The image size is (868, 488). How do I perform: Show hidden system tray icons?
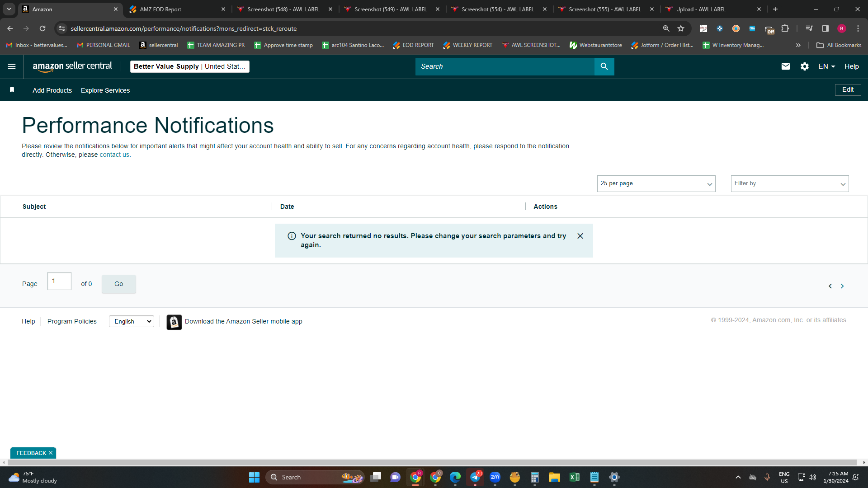point(738,477)
